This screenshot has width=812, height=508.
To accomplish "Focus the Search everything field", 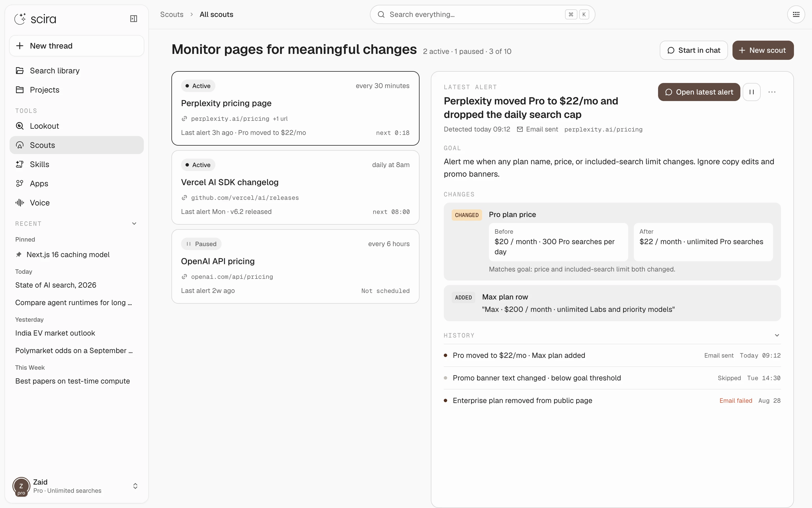I will (482, 14).
